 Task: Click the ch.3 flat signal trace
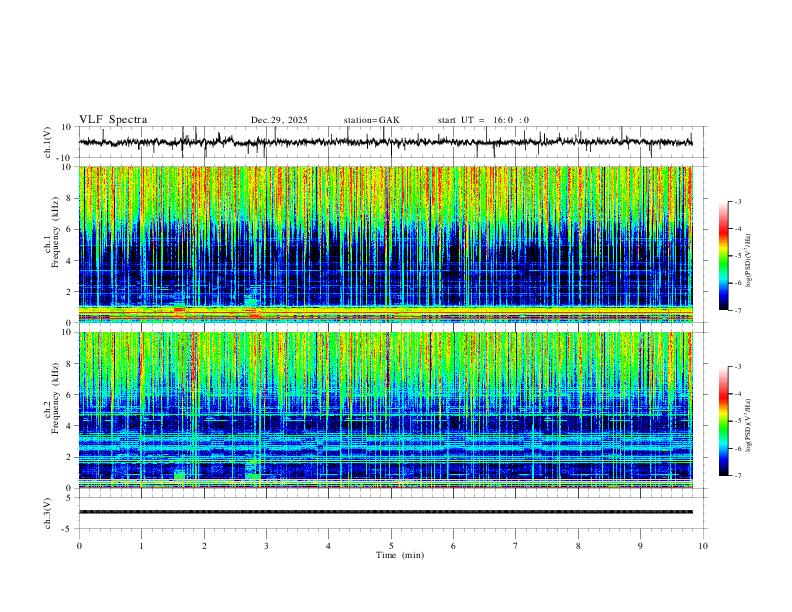click(386, 512)
